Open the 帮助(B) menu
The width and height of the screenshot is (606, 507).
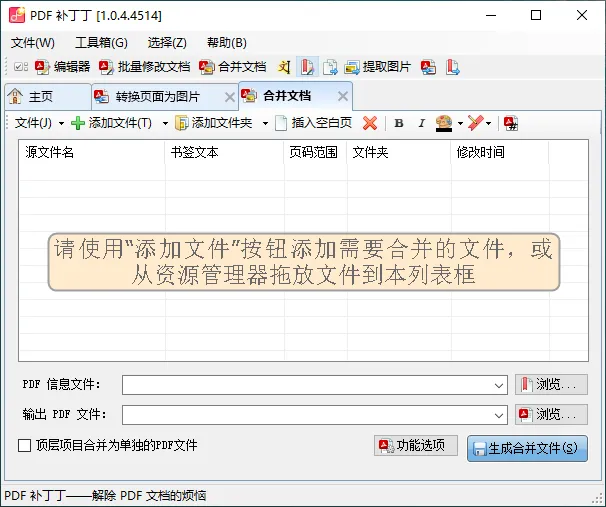tap(226, 43)
